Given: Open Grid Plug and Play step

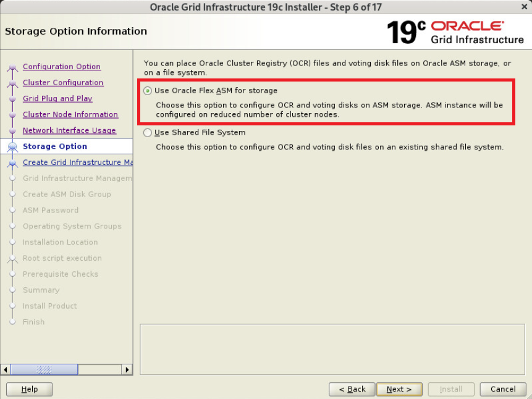Looking at the screenshot, I should pyautogui.click(x=57, y=98).
